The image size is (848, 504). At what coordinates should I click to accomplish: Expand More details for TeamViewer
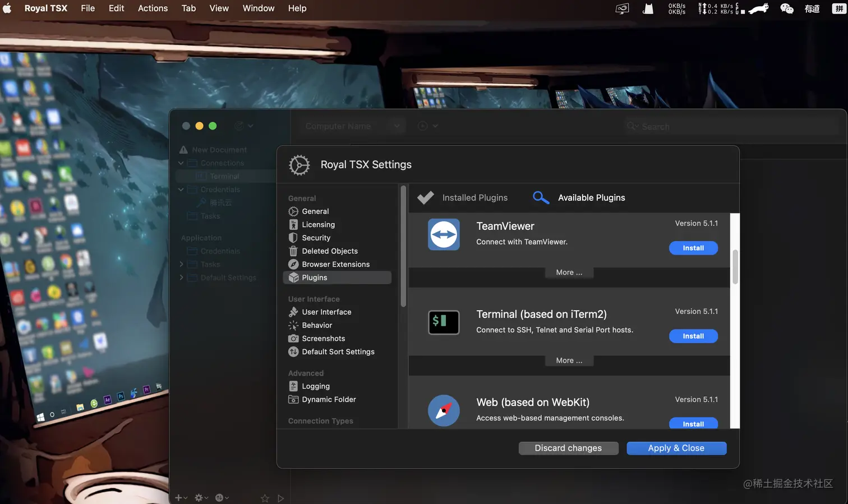pos(569,272)
